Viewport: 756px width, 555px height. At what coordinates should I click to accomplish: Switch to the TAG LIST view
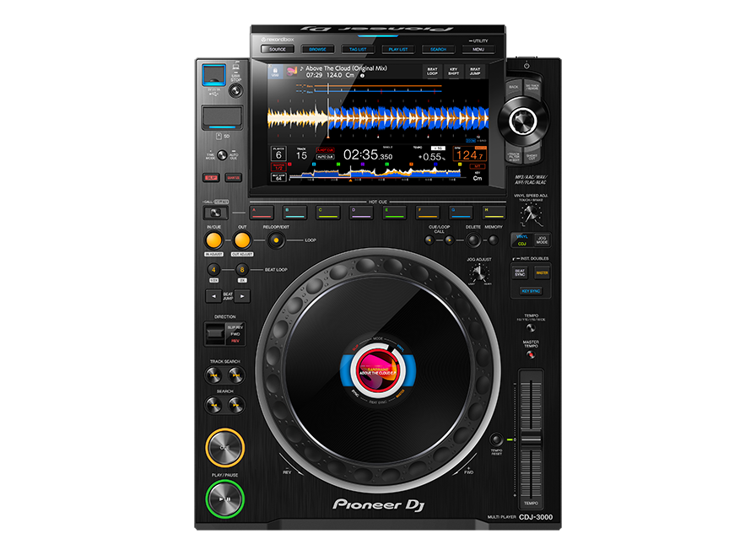click(x=358, y=49)
